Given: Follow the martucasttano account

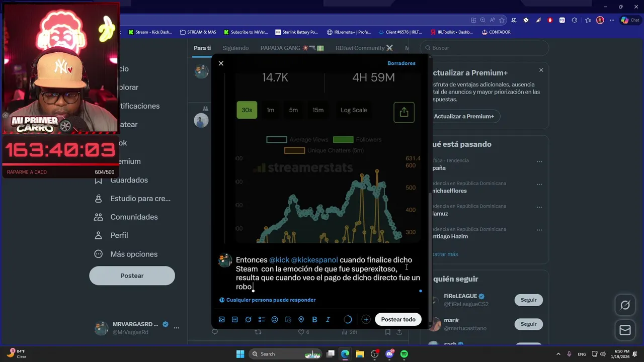Looking at the screenshot, I should (528, 324).
